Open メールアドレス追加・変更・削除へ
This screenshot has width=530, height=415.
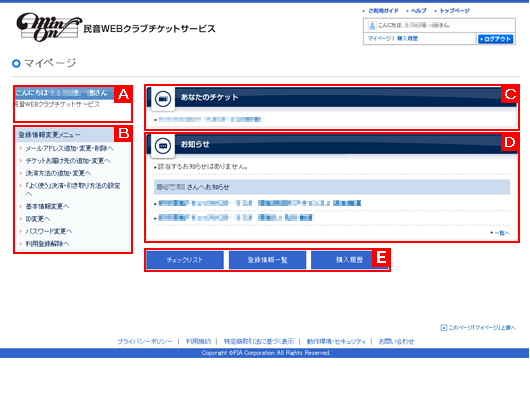69,148
